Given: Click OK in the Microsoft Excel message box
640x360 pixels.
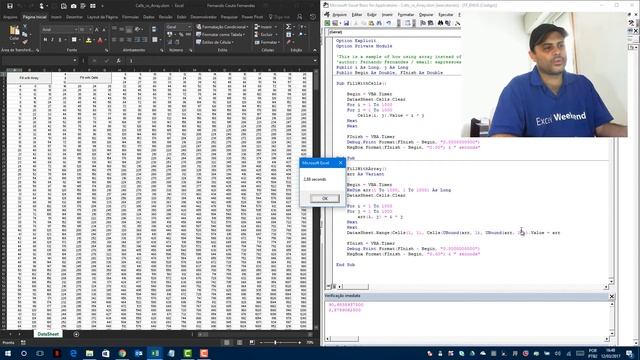Looking at the screenshot, I should point(324,198).
